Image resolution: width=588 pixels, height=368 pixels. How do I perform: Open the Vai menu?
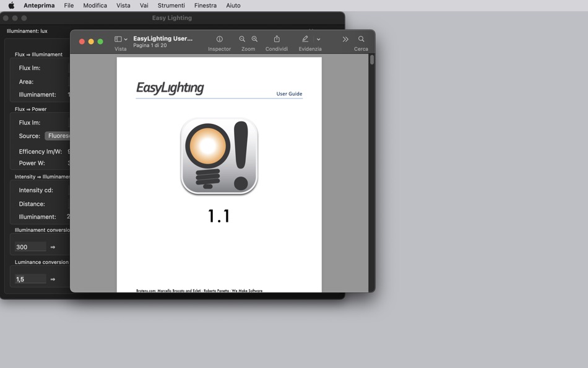[144, 5]
